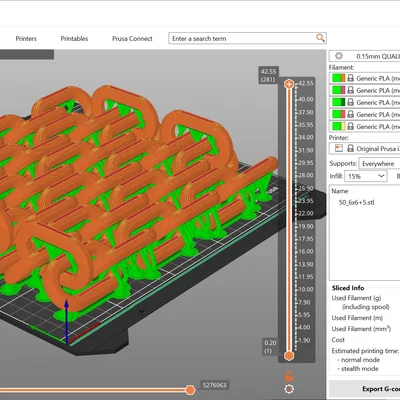Click the orange-tipped filament color swatch
Screen dimensions: 400x400
point(339,78)
